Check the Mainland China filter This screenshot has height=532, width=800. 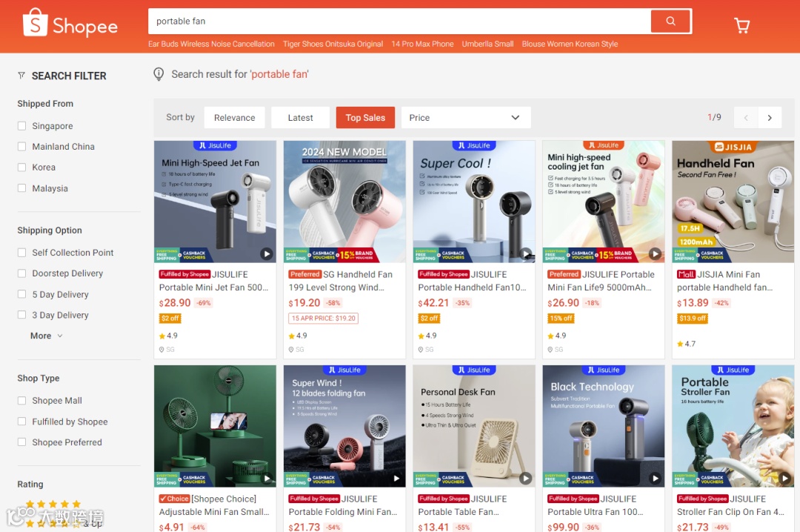(x=22, y=147)
